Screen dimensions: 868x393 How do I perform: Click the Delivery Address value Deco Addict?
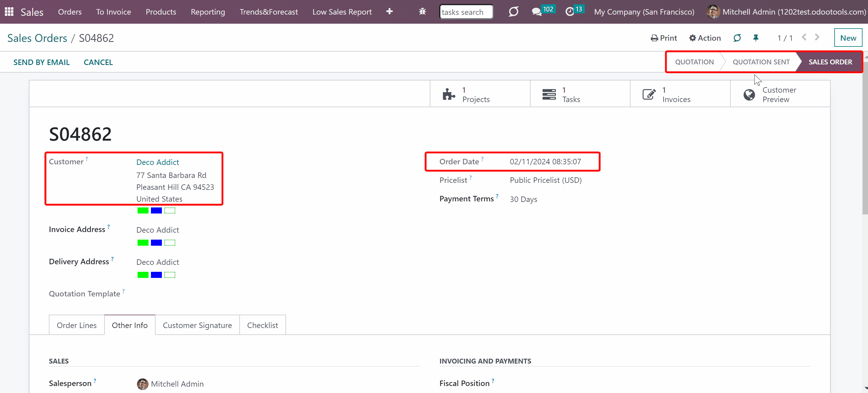click(x=157, y=262)
